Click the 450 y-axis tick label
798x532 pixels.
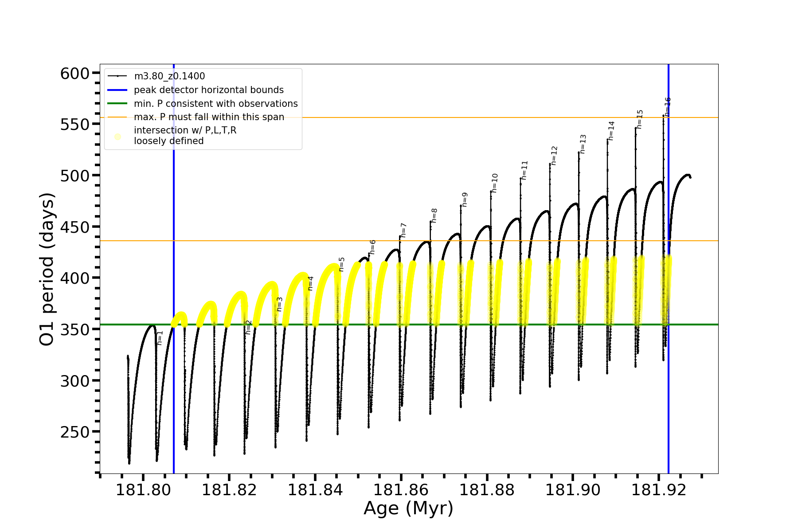75,227
